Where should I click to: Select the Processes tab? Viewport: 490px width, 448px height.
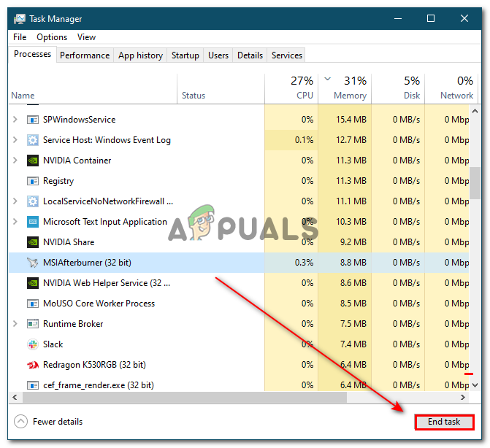pos(33,54)
